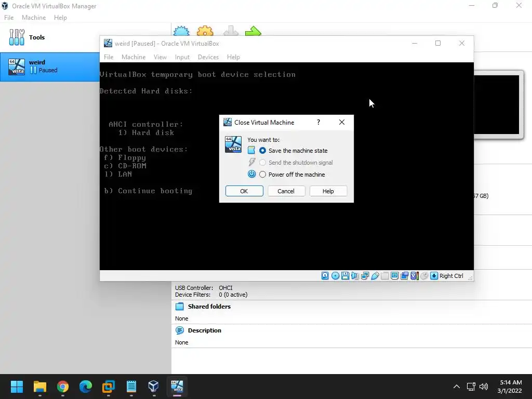Image resolution: width=532 pixels, height=399 pixels.
Task: Close the Close Virtual Machine dialog
Action: pos(342,122)
